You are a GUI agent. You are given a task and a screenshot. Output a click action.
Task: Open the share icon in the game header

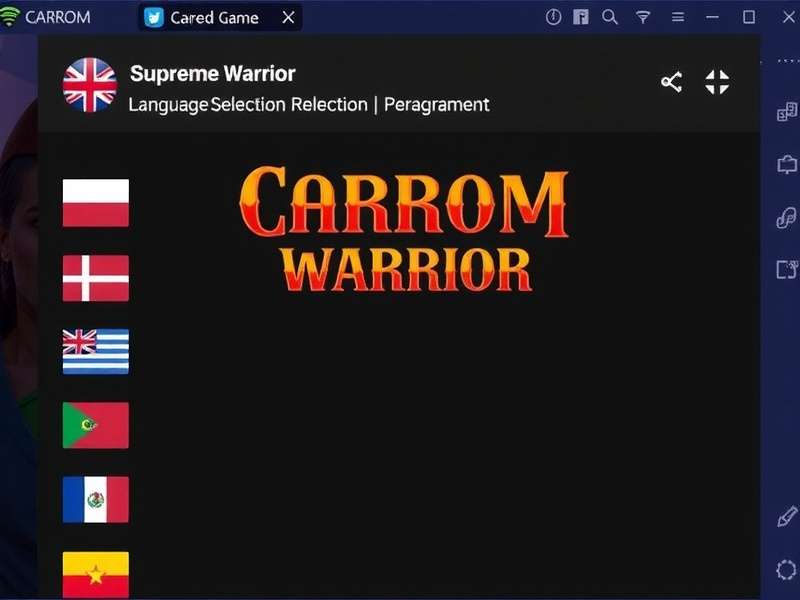671,83
